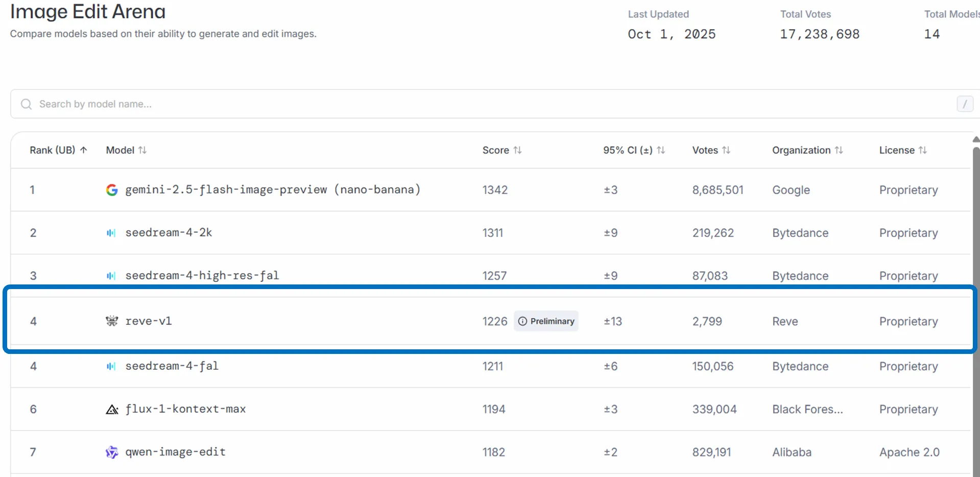The width and height of the screenshot is (980, 477).
Task: Open the seedream-4-fal model entry
Action: click(x=172, y=366)
